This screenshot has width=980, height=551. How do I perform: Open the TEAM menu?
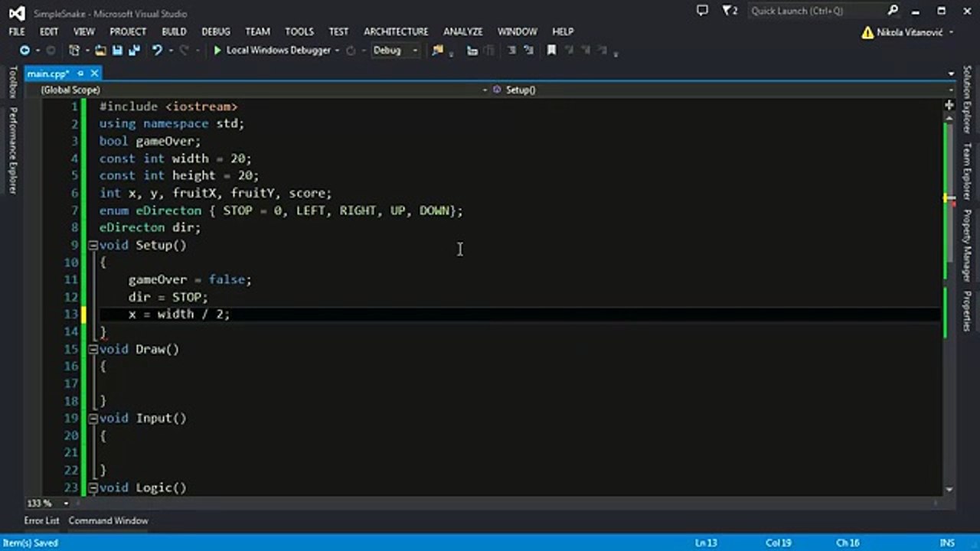point(257,31)
